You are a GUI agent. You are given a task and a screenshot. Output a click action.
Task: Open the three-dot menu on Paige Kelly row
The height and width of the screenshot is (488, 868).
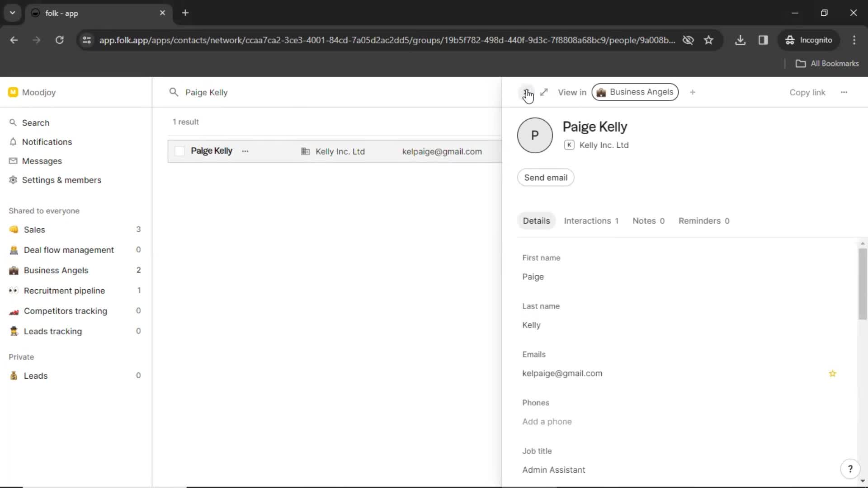tap(245, 151)
